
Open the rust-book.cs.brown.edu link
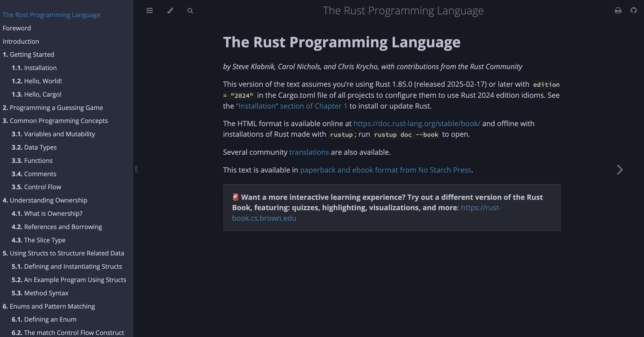tap(366, 213)
